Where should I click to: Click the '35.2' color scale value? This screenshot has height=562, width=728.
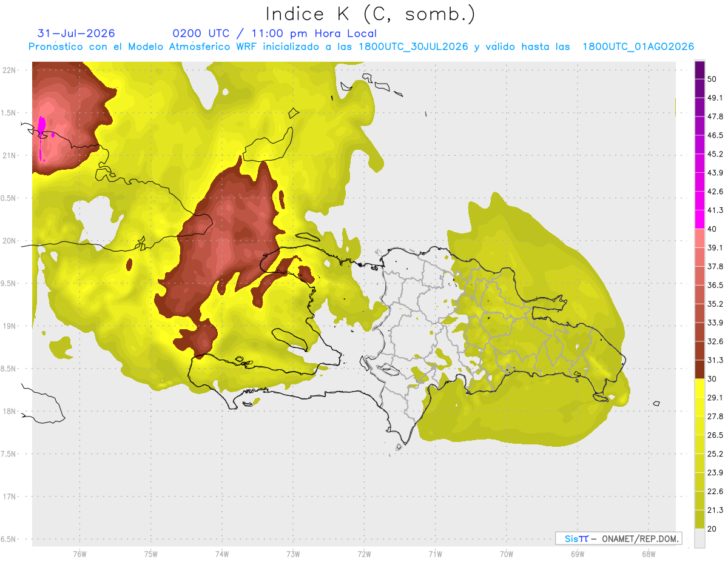tap(715, 304)
